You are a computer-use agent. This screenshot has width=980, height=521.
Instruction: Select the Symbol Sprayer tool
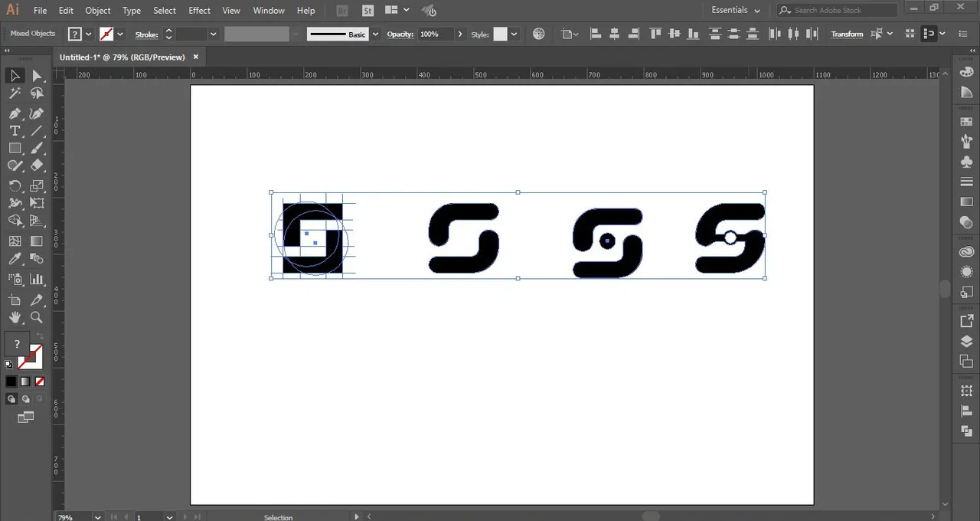point(15,280)
